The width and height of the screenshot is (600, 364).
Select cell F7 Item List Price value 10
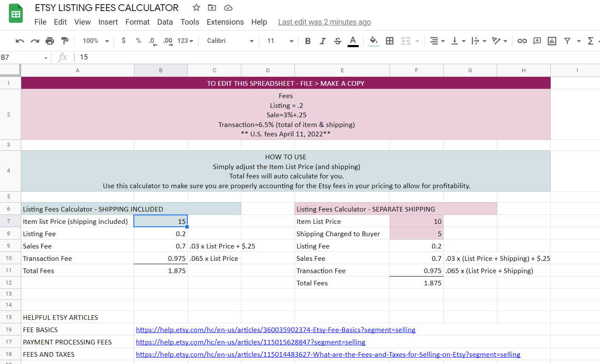pos(416,221)
